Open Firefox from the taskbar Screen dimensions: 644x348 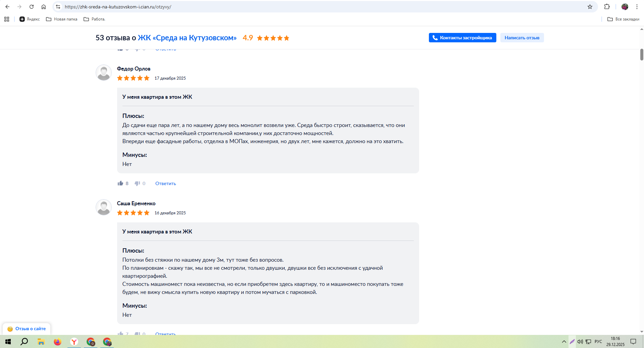(57, 342)
